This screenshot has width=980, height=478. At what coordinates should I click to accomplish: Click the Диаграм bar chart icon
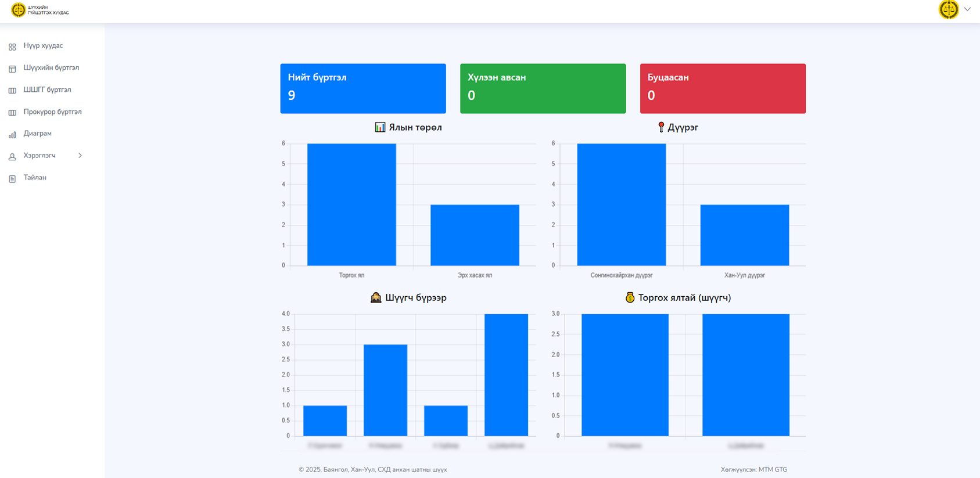click(x=12, y=135)
